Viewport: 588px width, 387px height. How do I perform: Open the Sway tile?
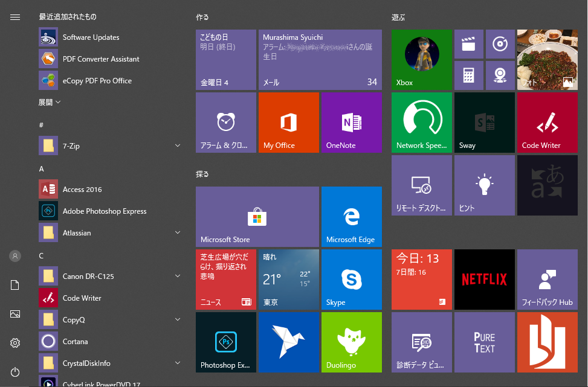coord(485,123)
